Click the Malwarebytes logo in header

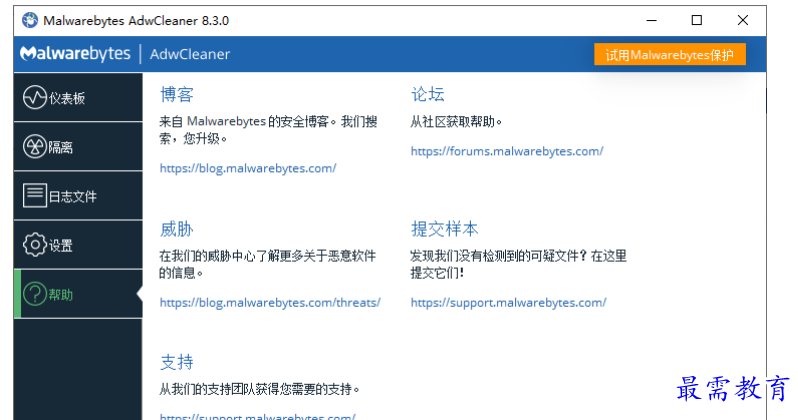(75, 53)
